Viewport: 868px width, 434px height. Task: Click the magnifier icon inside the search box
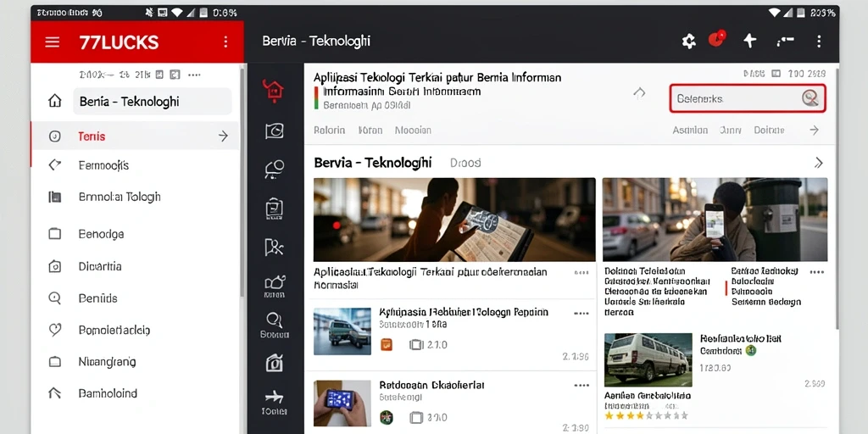tap(810, 98)
